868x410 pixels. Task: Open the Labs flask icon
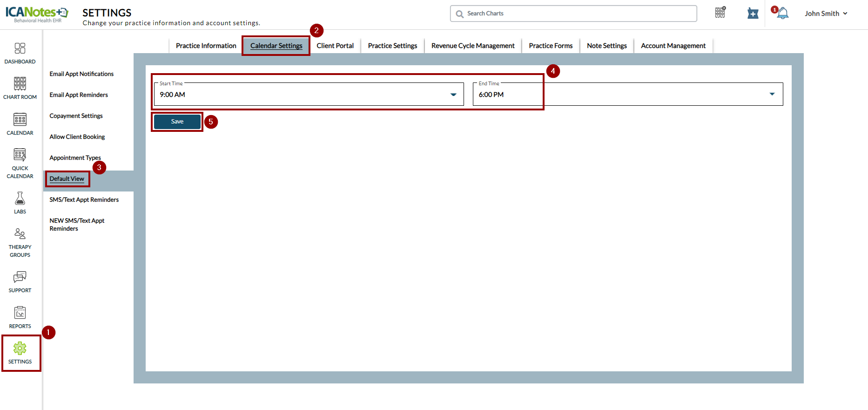click(x=20, y=199)
